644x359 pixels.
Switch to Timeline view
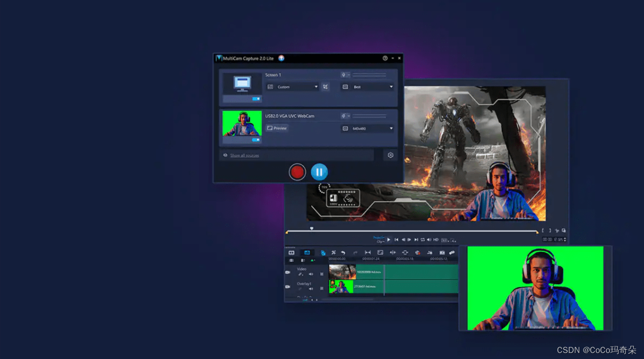[307, 252]
